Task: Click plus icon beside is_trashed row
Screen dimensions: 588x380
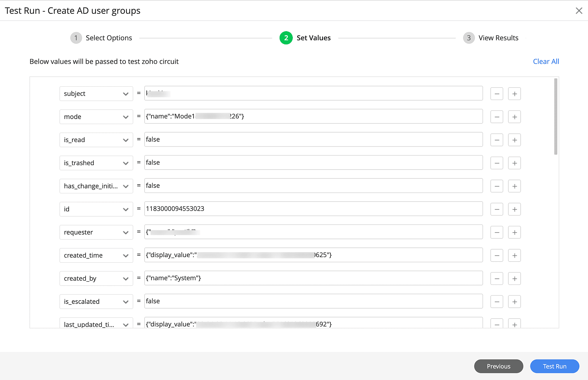Action: 514,163
